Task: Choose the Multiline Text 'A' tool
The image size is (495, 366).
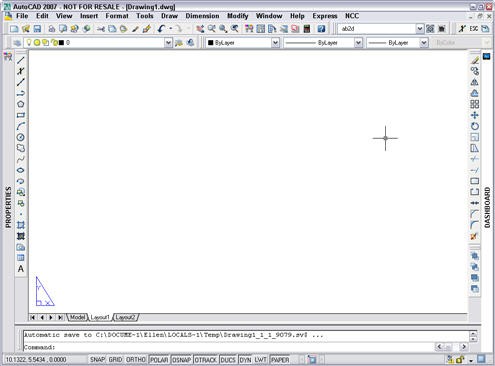Action: click(21, 269)
